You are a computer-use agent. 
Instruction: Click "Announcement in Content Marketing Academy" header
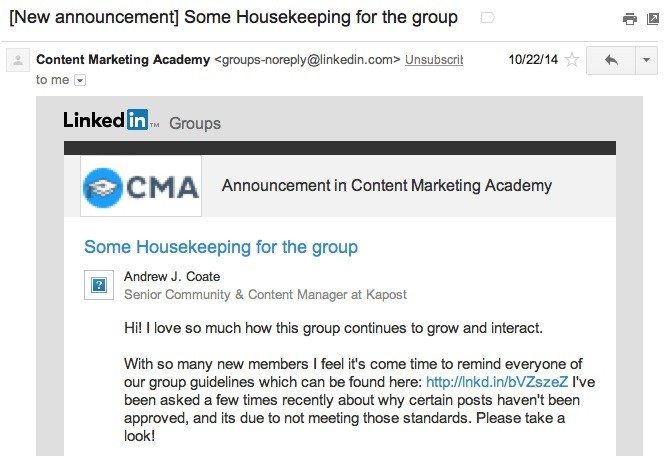tap(387, 186)
